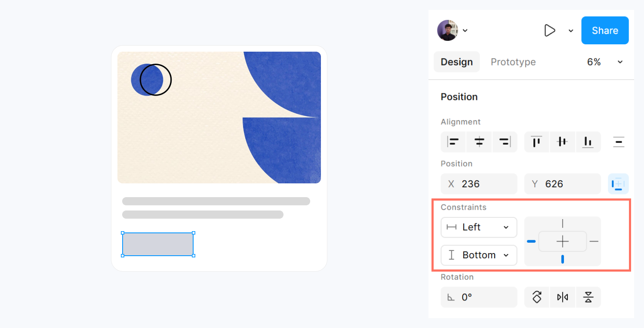Select the Design tab
The image size is (644, 328).
(x=456, y=62)
